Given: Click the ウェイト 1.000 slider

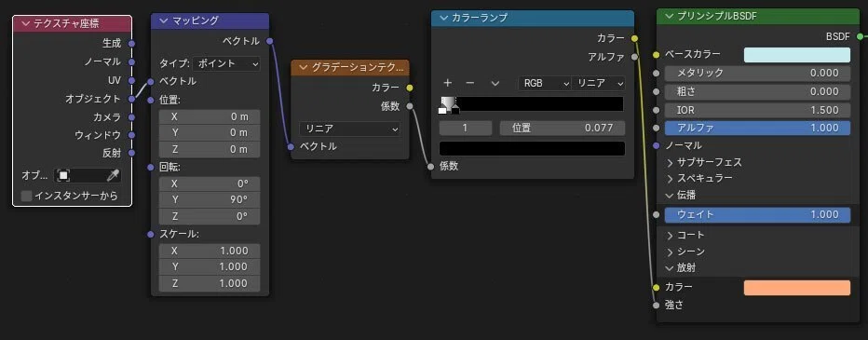Looking at the screenshot, I should coord(757,215).
